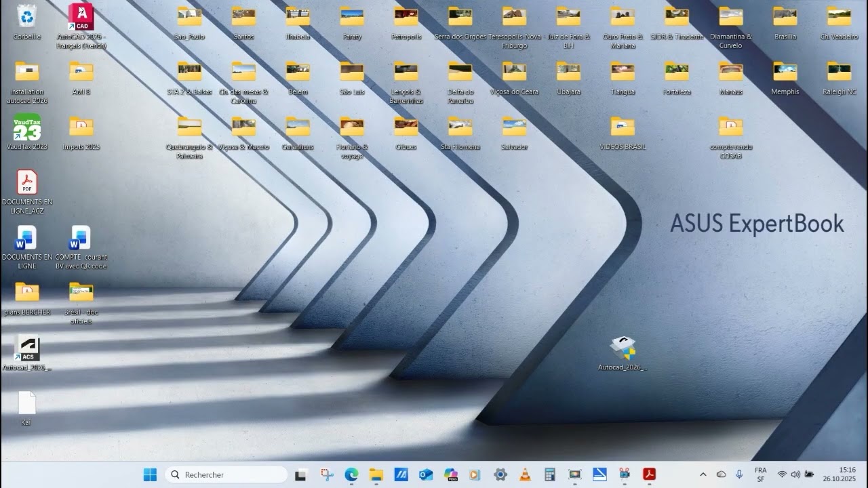Open the Memphis folder
Image resolution: width=868 pixels, height=488 pixels.
(785, 77)
